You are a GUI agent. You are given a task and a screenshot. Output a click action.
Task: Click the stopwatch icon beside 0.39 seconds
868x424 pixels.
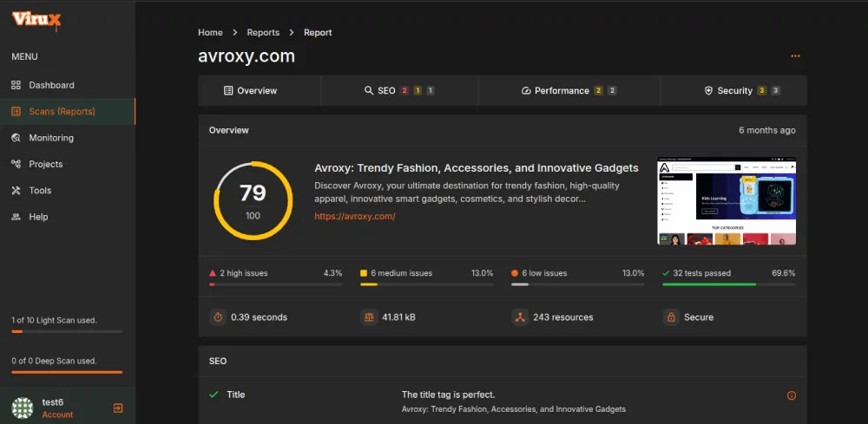pyautogui.click(x=218, y=317)
